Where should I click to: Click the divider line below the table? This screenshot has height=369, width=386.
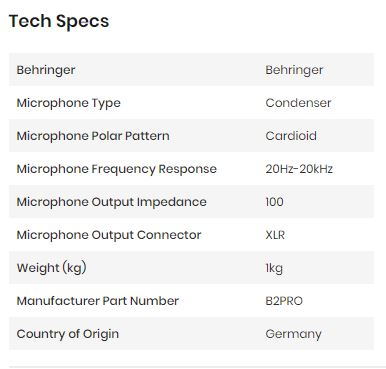point(197,367)
